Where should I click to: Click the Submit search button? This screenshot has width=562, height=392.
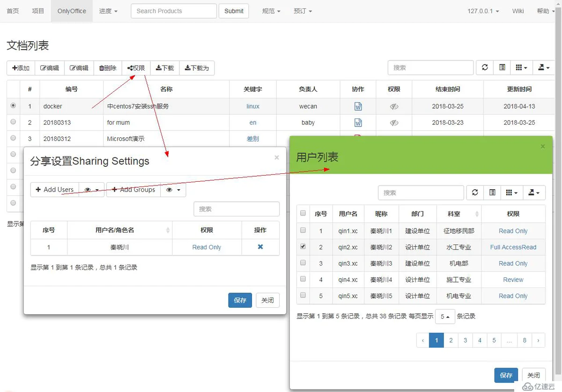(x=234, y=11)
